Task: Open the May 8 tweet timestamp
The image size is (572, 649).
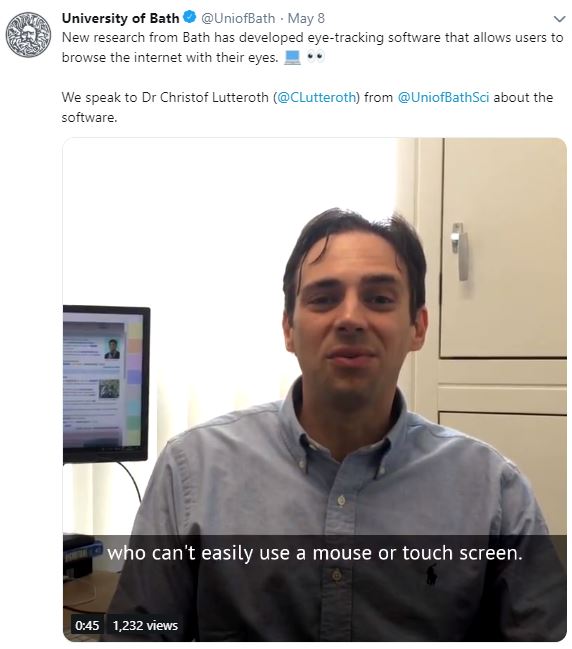Action: point(306,19)
